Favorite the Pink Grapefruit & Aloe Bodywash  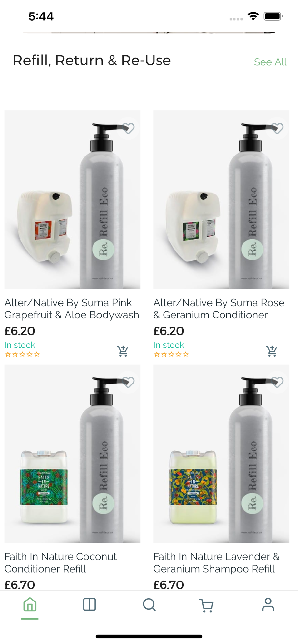pos(128,128)
